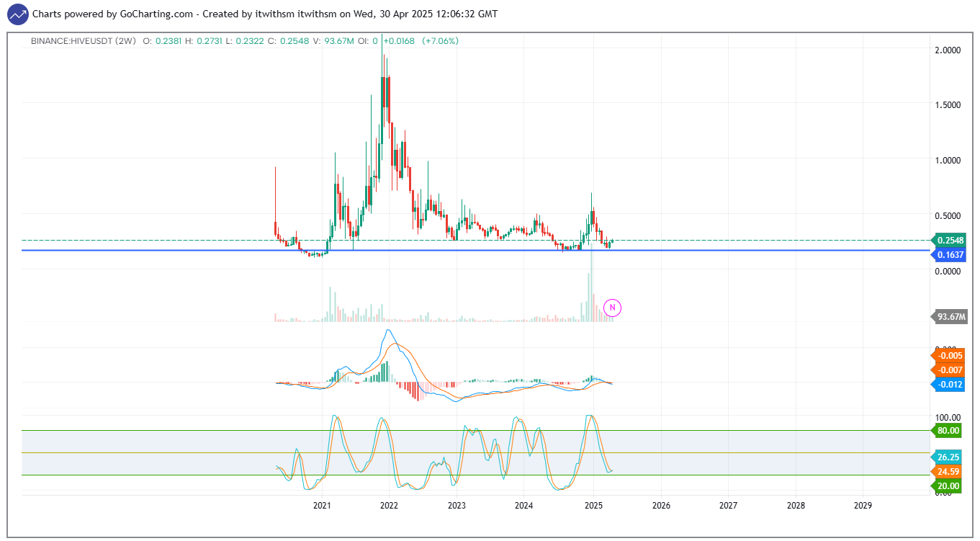Screen dimensions: 980x541
Task: Click the 2029 label on time axis
Action: 863,506
